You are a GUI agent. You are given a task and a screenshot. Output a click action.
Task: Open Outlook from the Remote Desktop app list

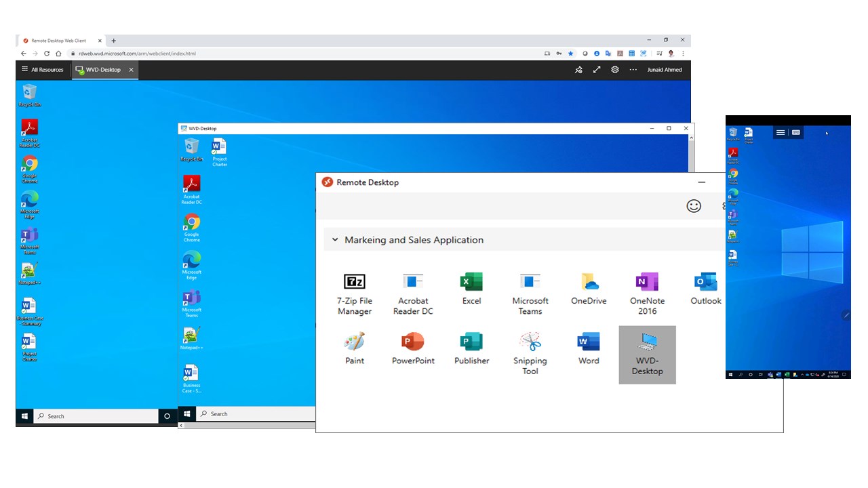tap(706, 289)
